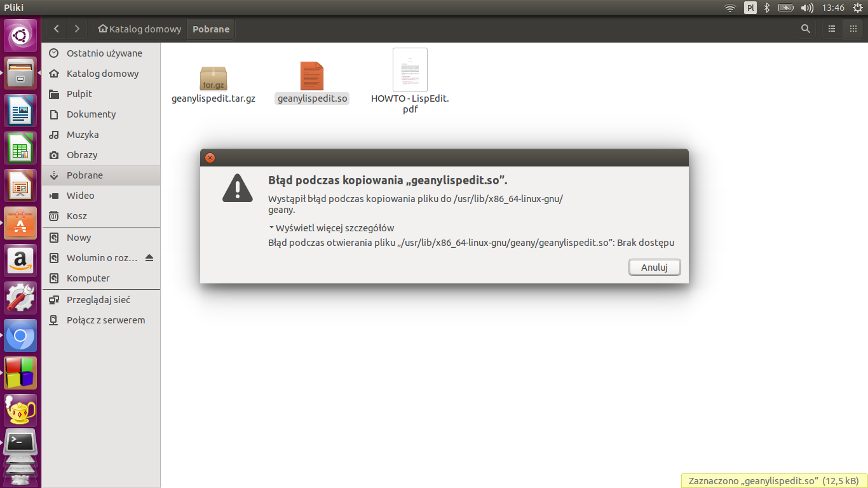Go forward with the right arrow

tap(77, 29)
